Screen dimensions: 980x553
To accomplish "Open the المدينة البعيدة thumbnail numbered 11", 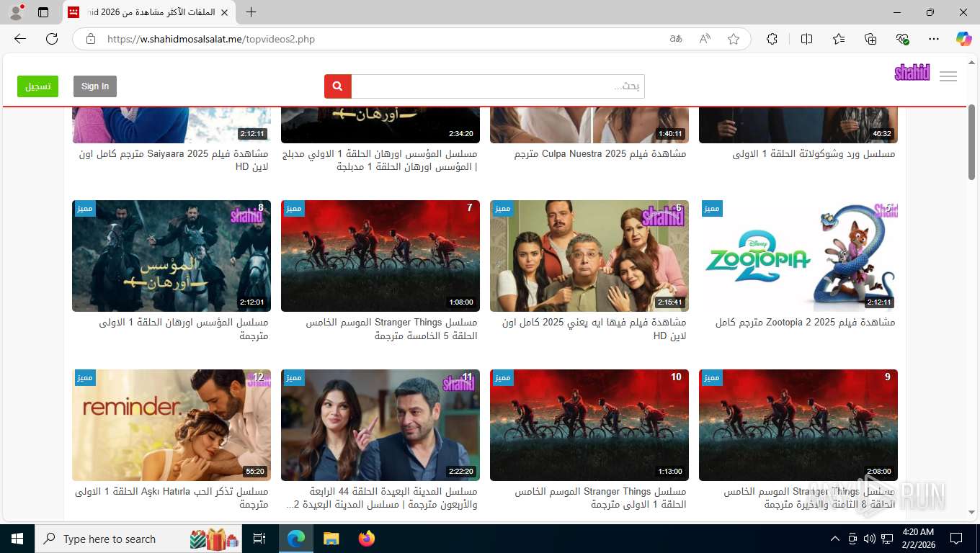I will 380,425.
